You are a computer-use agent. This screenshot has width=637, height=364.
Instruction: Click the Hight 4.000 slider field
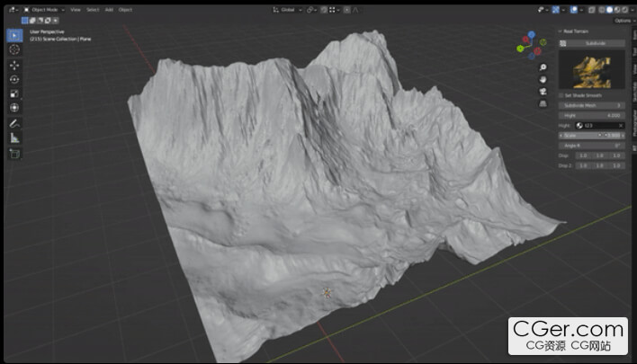[592, 116]
